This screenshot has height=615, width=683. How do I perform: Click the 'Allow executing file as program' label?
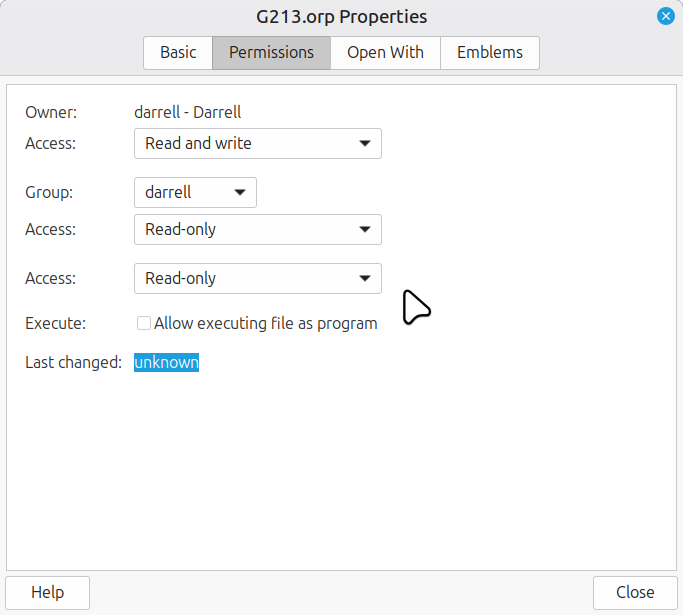[266, 323]
